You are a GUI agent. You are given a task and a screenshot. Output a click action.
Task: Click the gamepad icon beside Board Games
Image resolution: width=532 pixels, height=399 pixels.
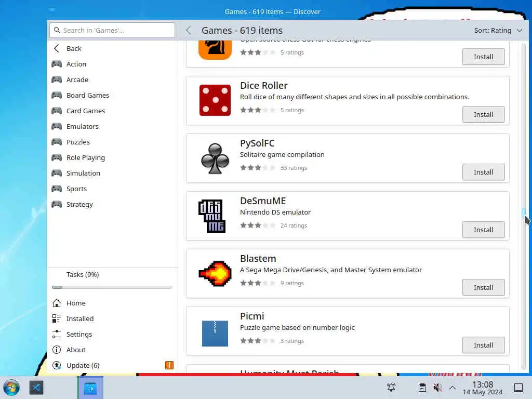[x=57, y=96]
